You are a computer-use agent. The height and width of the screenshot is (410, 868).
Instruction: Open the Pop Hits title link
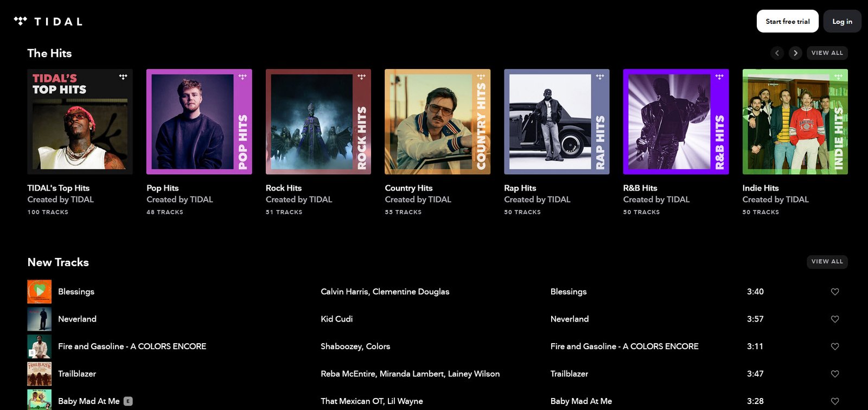coord(163,188)
